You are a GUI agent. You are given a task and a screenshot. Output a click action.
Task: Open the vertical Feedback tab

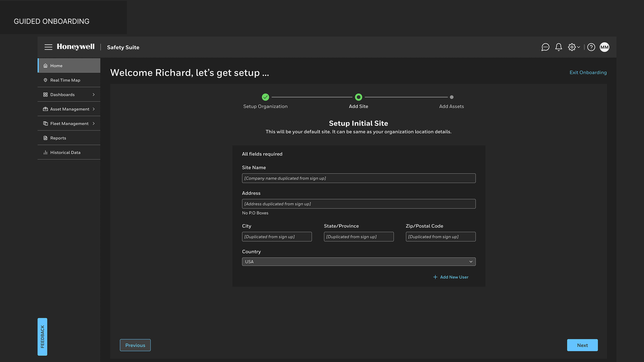point(42,337)
